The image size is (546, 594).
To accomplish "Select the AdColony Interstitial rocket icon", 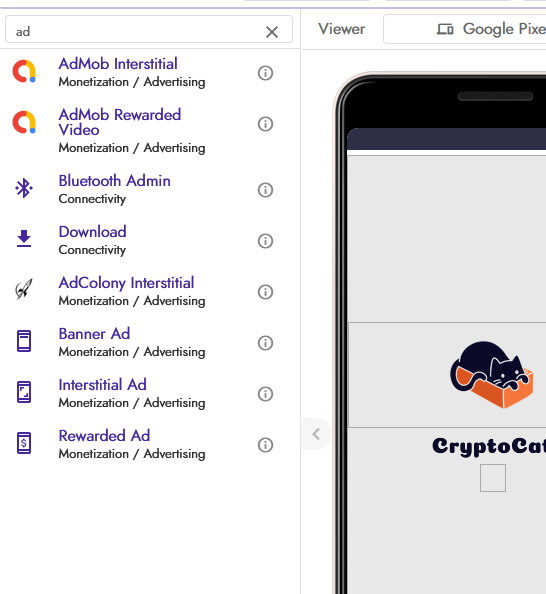I will [x=24, y=289].
